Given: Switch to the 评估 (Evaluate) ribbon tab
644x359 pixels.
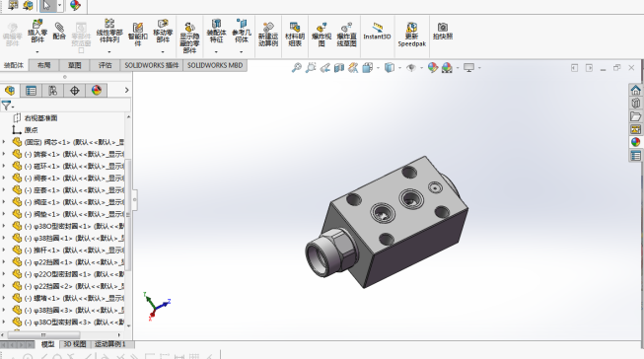Looking at the screenshot, I should tap(106, 65).
